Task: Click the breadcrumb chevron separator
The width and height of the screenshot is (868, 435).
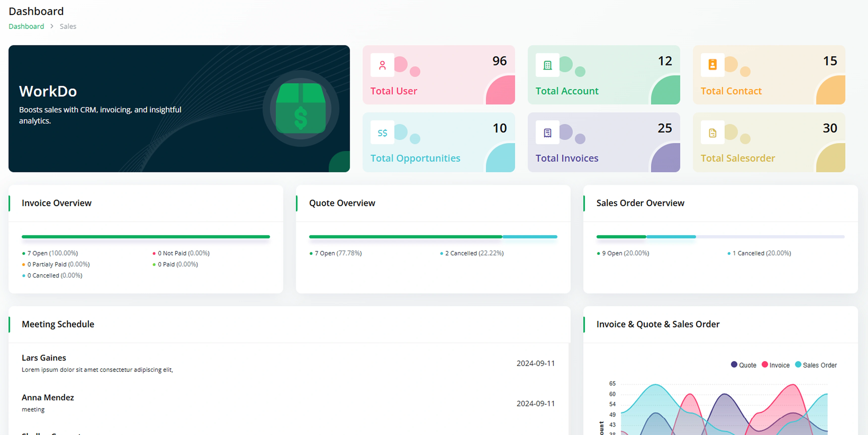Action: 52,26
